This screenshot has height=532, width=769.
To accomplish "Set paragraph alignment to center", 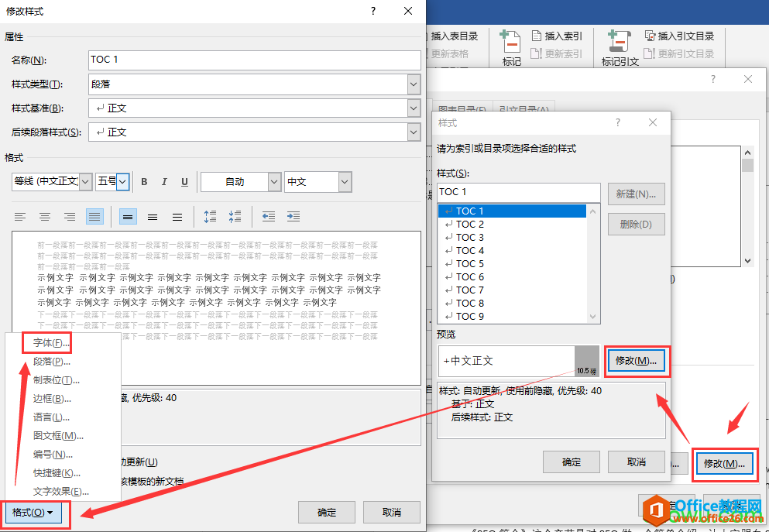I will tap(45, 217).
